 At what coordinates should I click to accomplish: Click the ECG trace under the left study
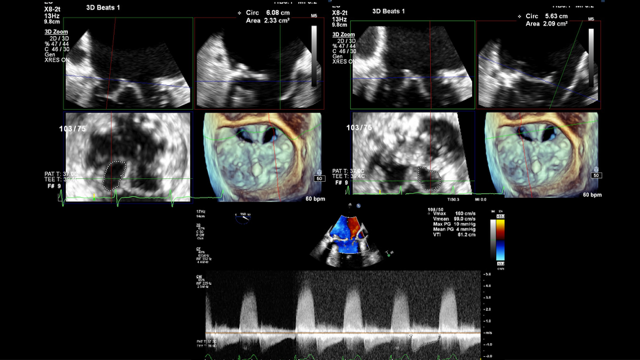141,199
